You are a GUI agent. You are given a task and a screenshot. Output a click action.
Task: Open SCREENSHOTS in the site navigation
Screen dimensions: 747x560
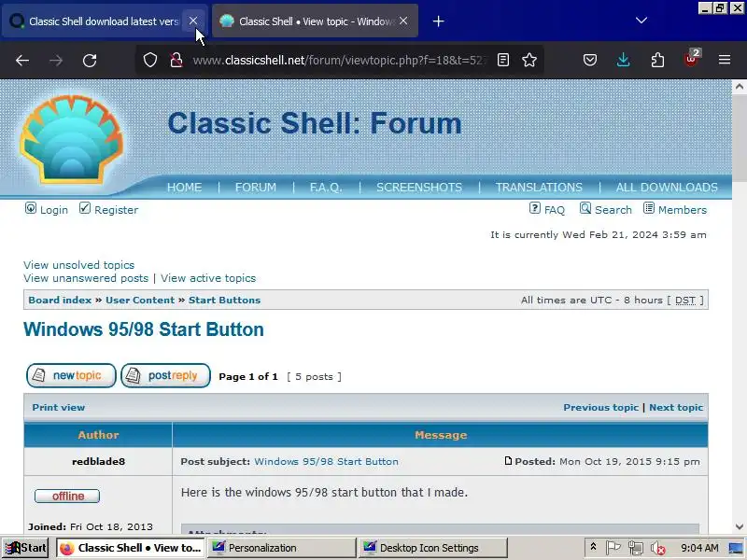(419, 188)
